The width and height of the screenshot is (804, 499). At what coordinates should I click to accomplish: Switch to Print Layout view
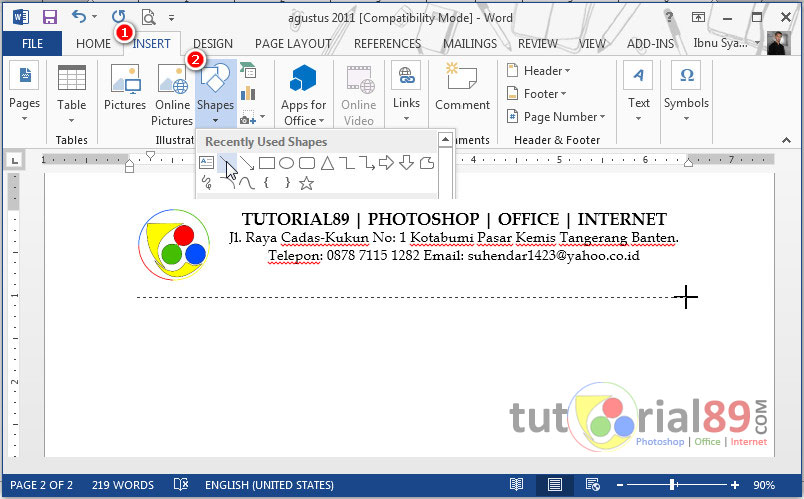[x=554, y=484]
